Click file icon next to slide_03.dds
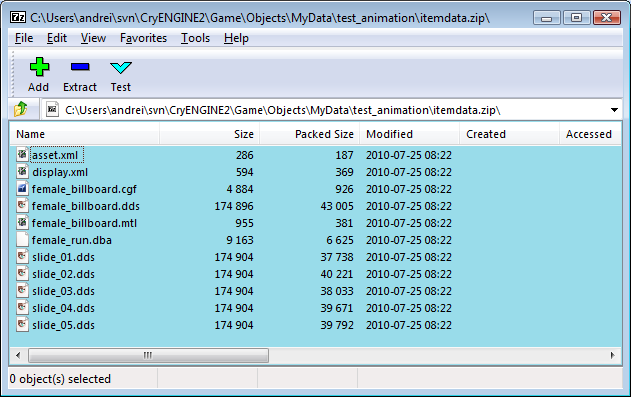Viewport: 631px width, 397px height. (23, 290)
